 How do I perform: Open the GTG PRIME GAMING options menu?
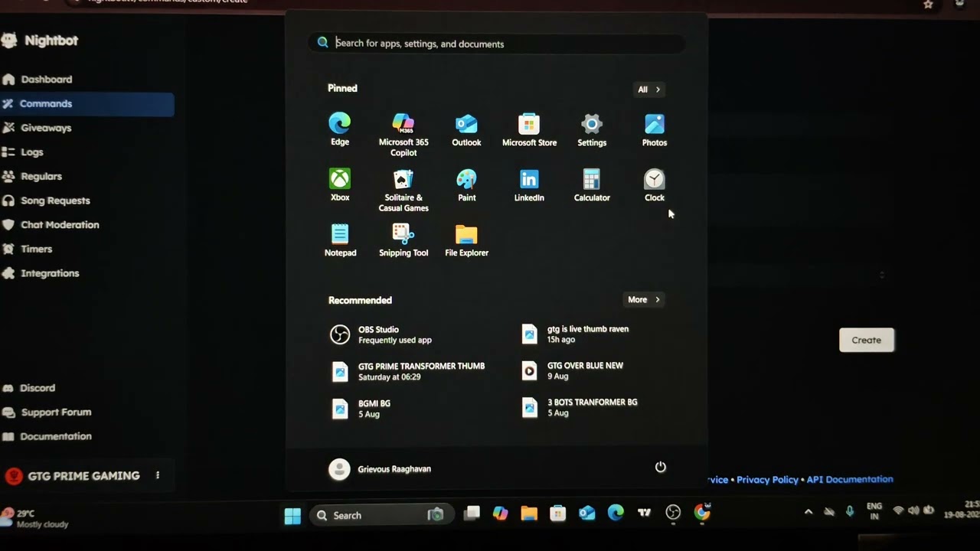(x=158, y=475)
